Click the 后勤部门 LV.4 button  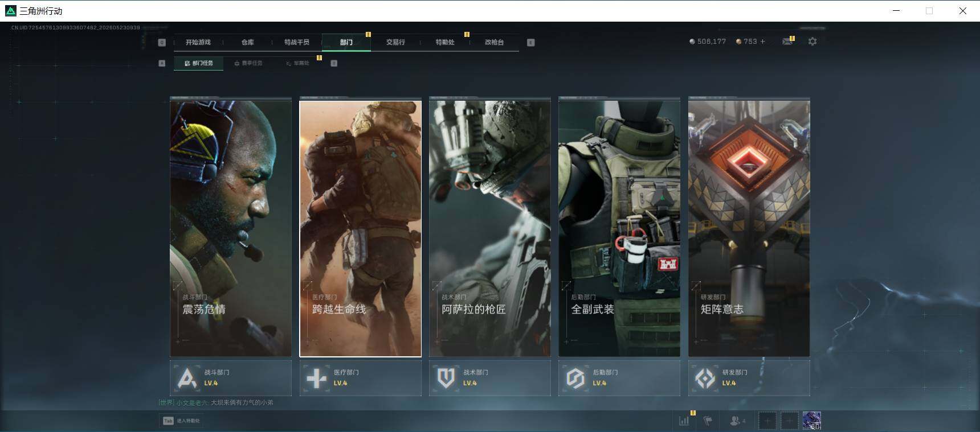click(619, 378)
